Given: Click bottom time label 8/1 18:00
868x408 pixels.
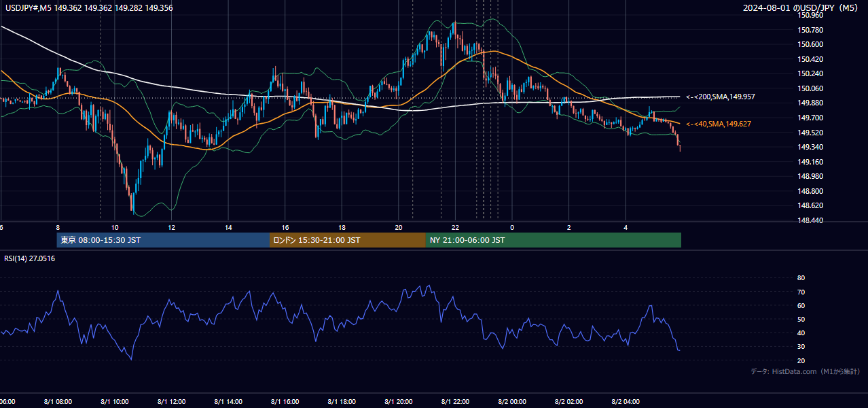Looking at the screenshot, I should coord(342,402).
